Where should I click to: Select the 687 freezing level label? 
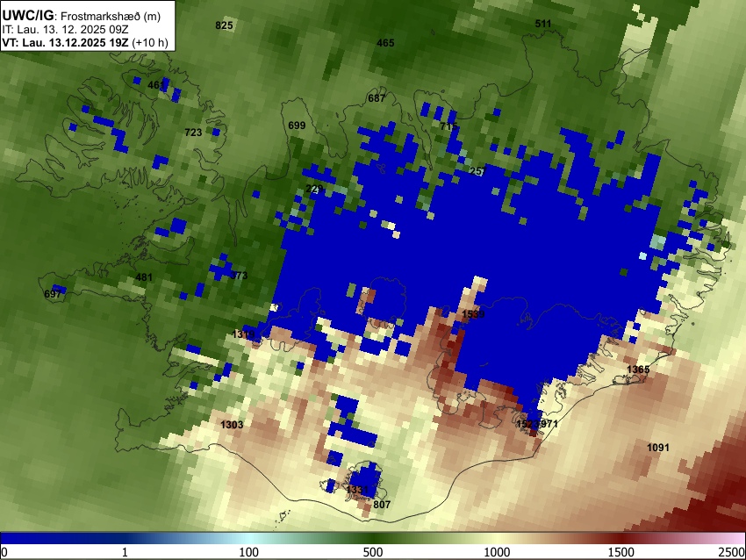(x=377, y=98)
